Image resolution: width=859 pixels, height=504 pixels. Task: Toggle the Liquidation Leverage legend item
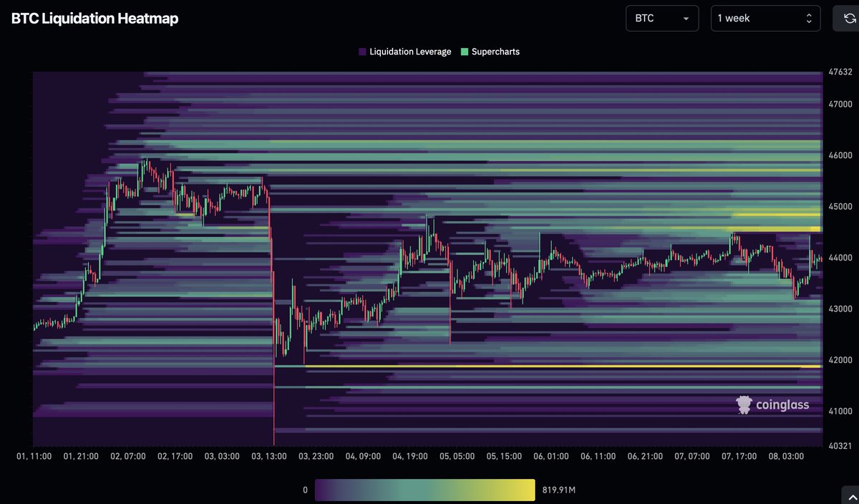click(x=404, y=52)
